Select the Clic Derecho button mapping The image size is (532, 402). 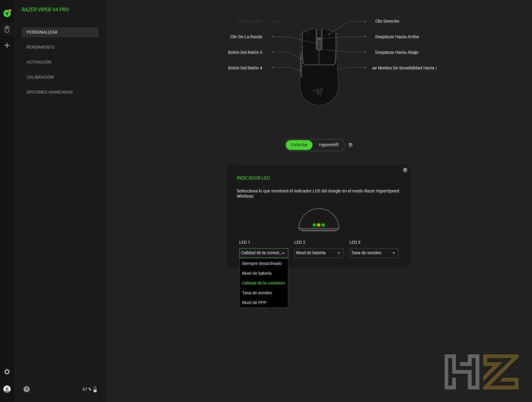[387, 21]
